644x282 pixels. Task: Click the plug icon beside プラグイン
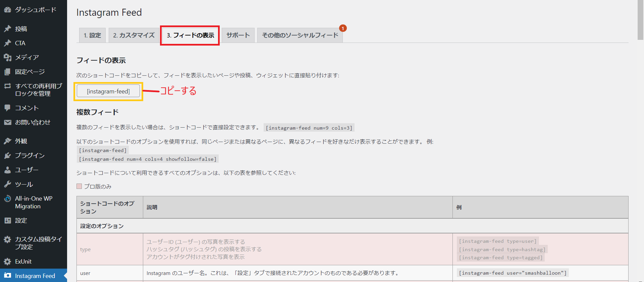click(x=7, y=155)
